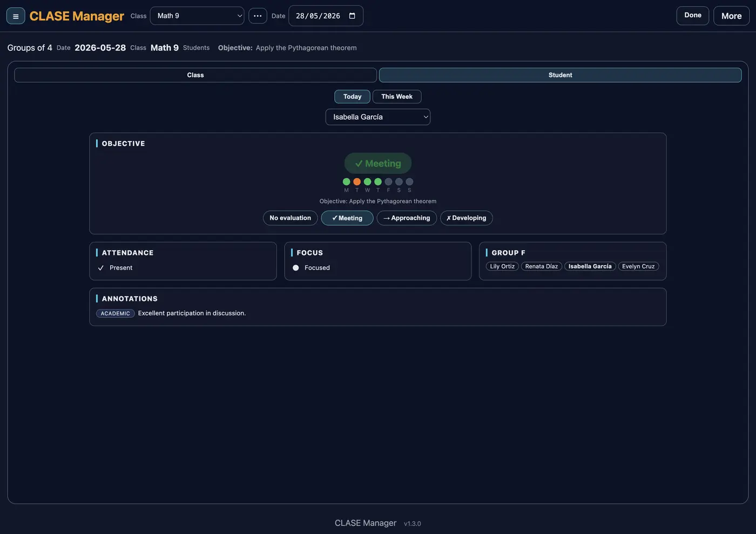Open the Isabella García student dropdown
This screenshot has width=756, height=534.
point(378,117)
